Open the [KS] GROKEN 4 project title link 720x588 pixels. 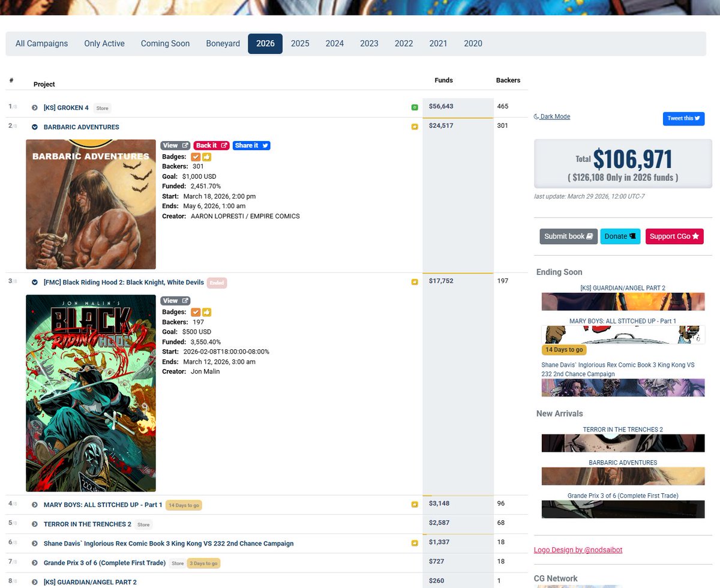pyautogui.click(x=66, y=108)
